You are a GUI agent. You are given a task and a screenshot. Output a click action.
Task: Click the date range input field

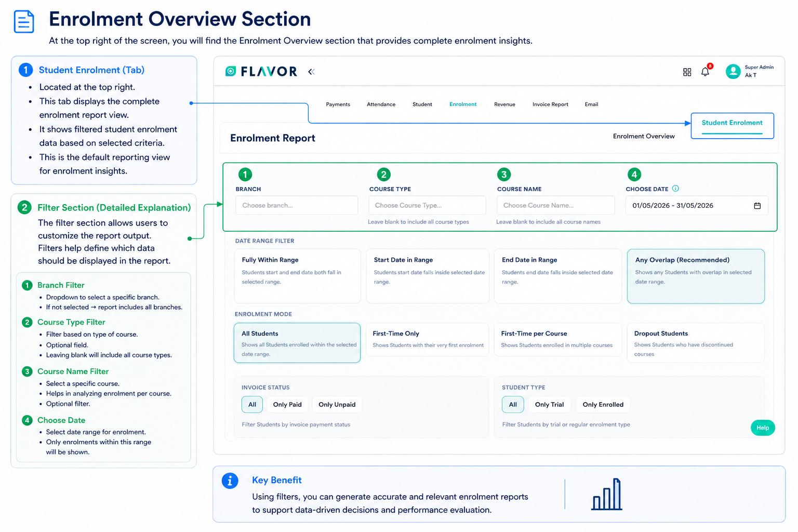click(696, 206)
